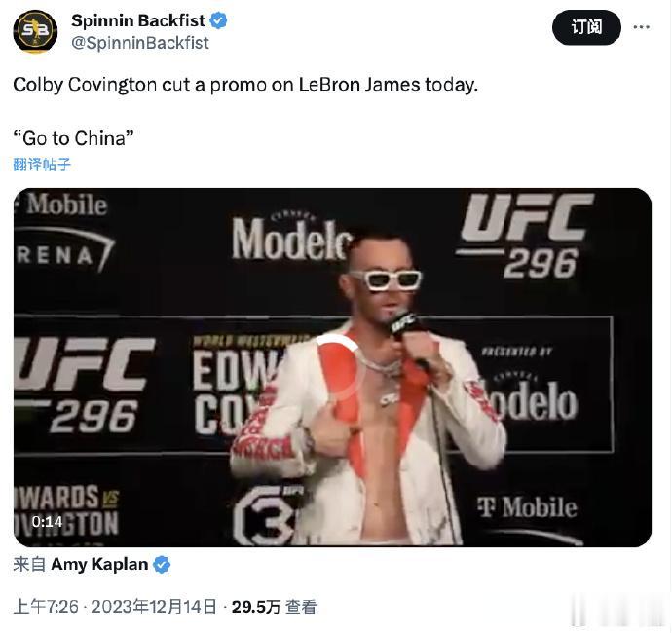Click the Modelo banner area of the video

click(291, 237)
